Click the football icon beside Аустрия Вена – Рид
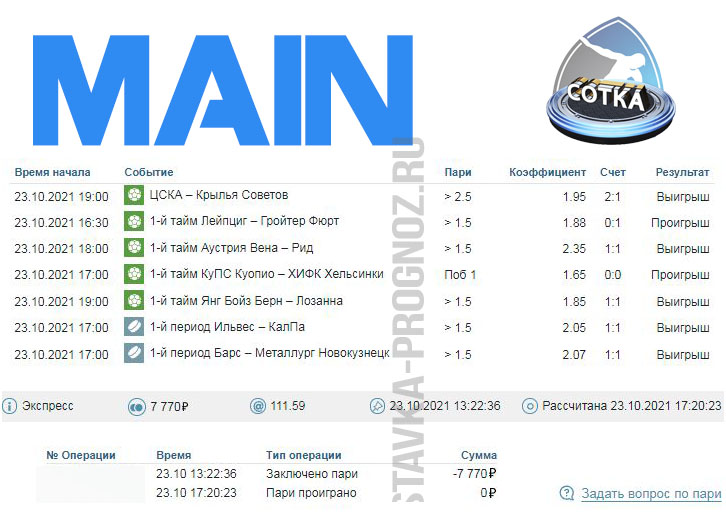 [x=134, y=248]
